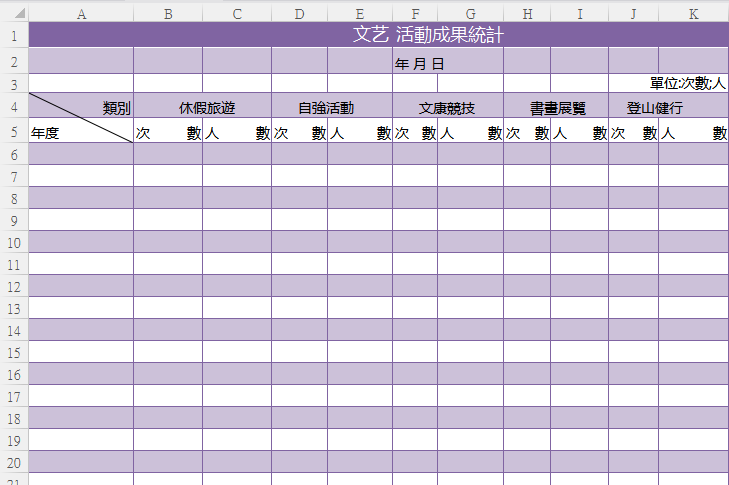729x485 pixels.
Task: Select column G by its header
Action: click(x=470, y=14)
